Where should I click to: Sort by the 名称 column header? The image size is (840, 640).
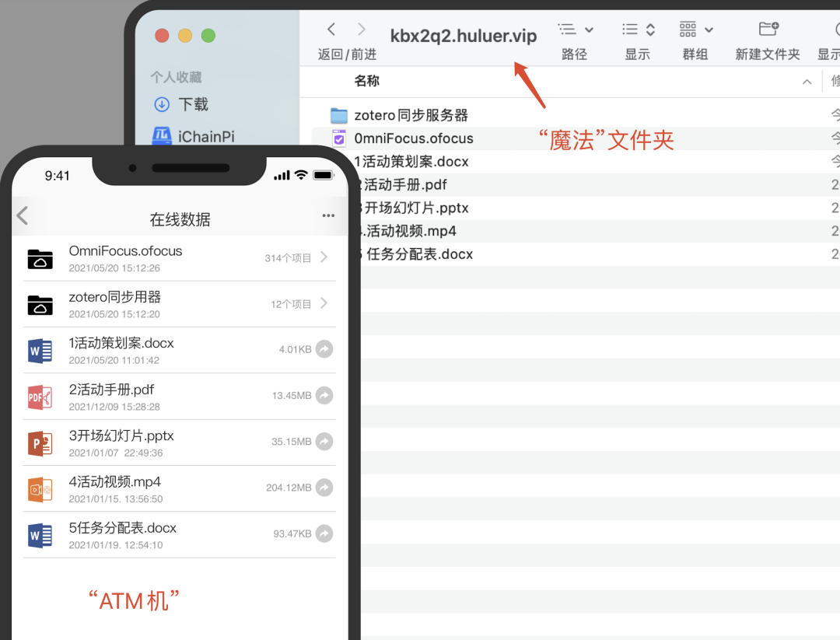tap(367, 81)
